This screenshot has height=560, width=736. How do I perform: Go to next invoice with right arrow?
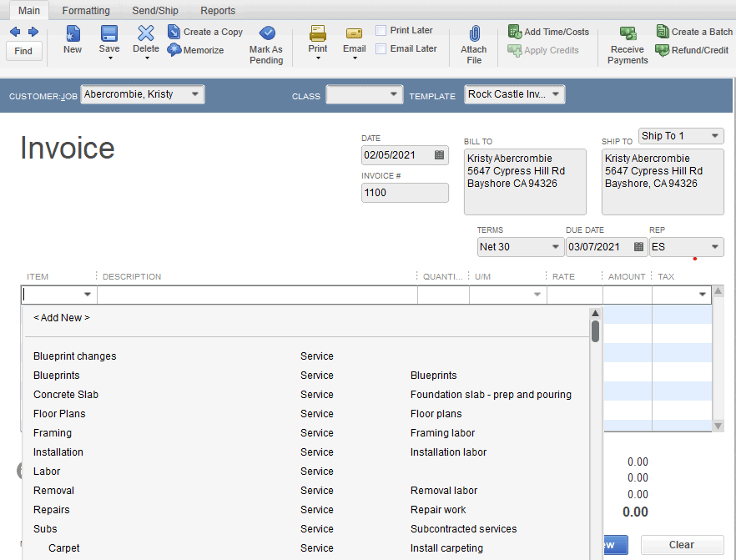33,32
